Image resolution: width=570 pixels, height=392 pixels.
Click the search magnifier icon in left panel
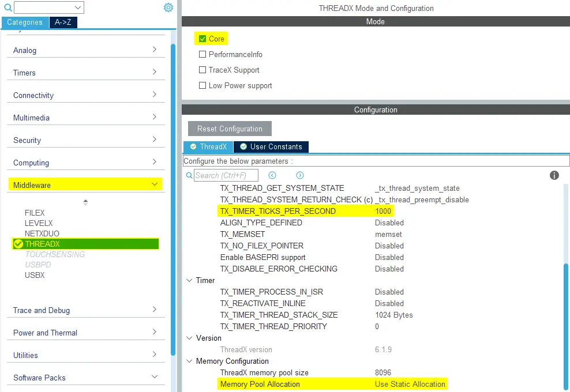tap(8, 7)
